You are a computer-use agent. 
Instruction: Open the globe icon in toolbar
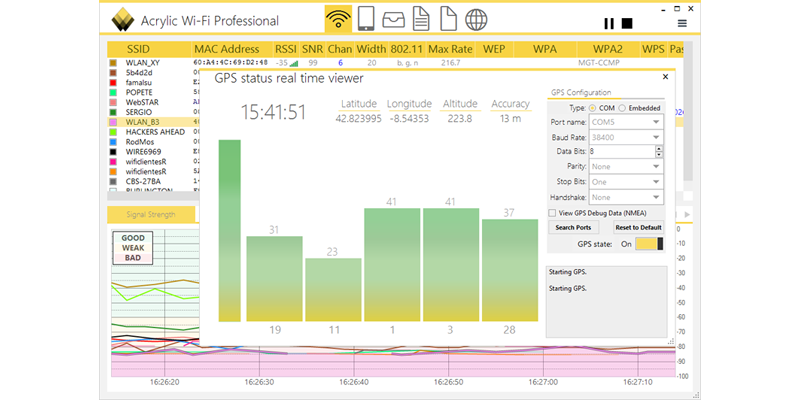coord(477,20)
